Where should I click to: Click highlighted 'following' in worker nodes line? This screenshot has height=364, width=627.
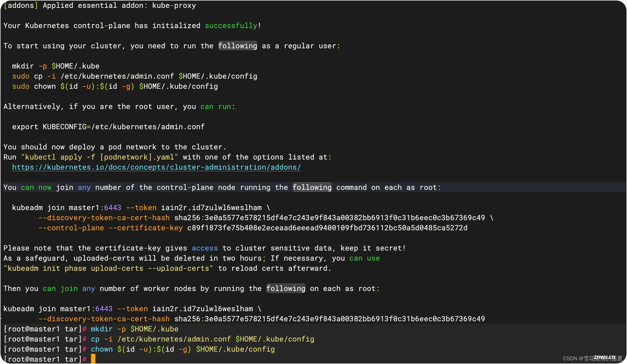coord(286,288)
